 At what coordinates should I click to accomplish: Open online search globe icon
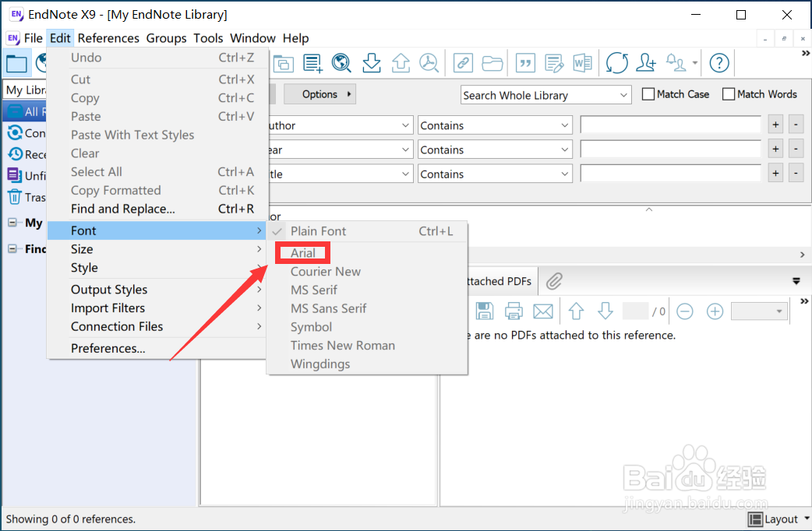[342, 63]
